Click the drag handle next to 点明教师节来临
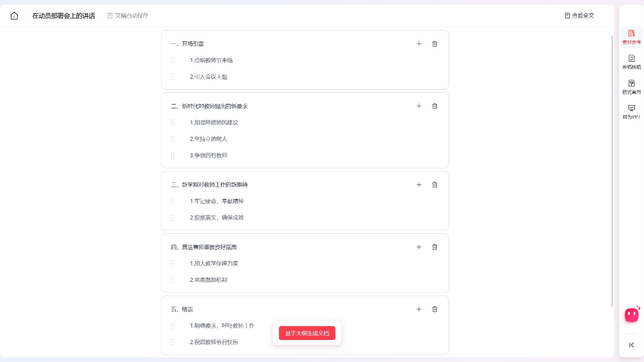644x362 pixels. click(x=172, y=60)
